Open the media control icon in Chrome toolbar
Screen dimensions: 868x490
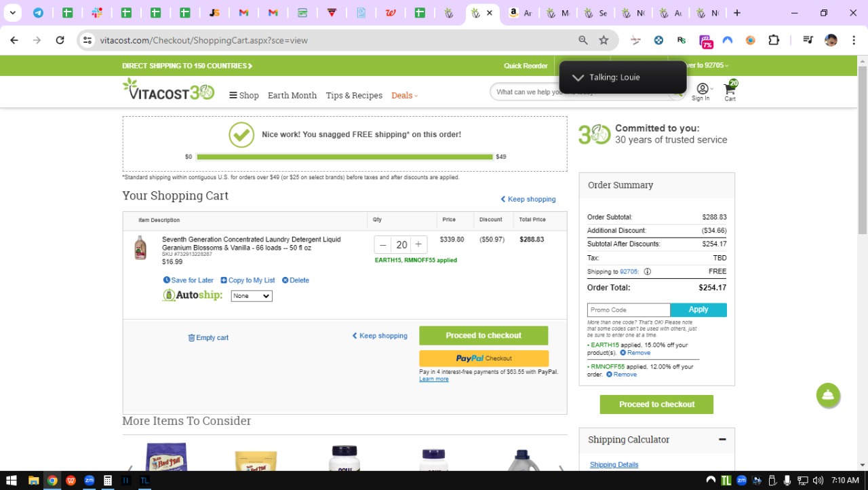(x=808, y=41)
